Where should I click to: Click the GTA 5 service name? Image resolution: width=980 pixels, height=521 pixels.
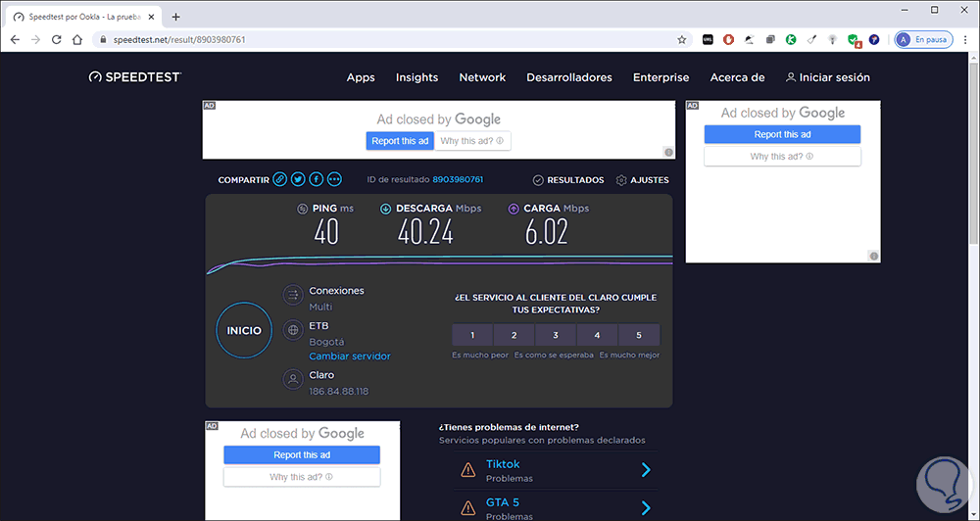[503, 502]
